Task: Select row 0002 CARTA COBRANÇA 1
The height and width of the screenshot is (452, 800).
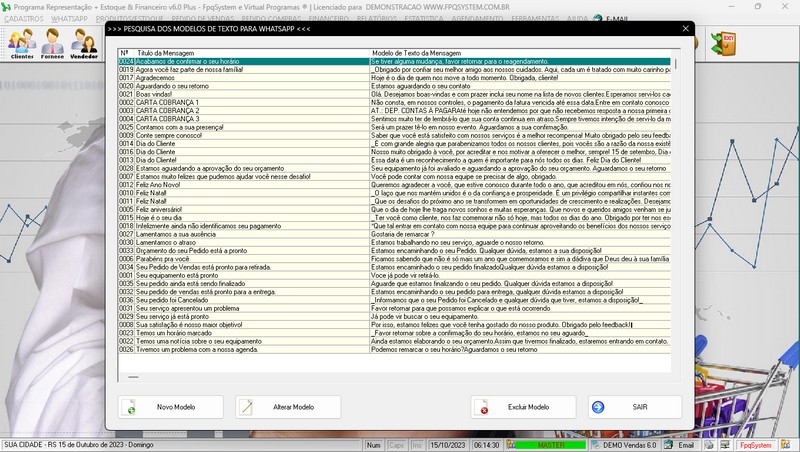Action: point(394,103)
